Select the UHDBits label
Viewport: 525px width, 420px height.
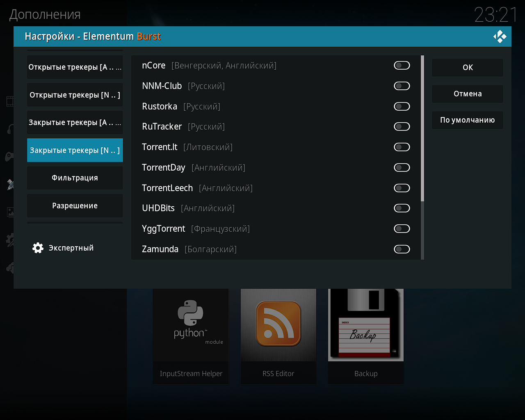[158, 208]
